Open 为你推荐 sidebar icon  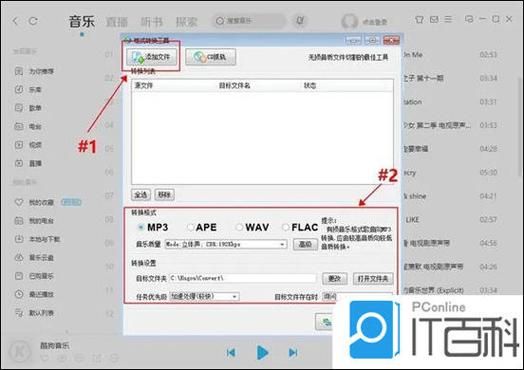(19, 71)
